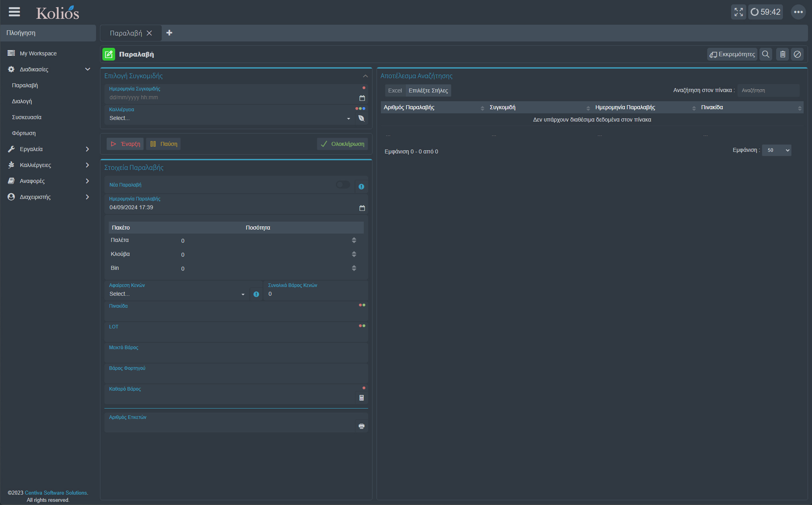Open the Καλλιέργεια Select dropdown

(229, 118)
